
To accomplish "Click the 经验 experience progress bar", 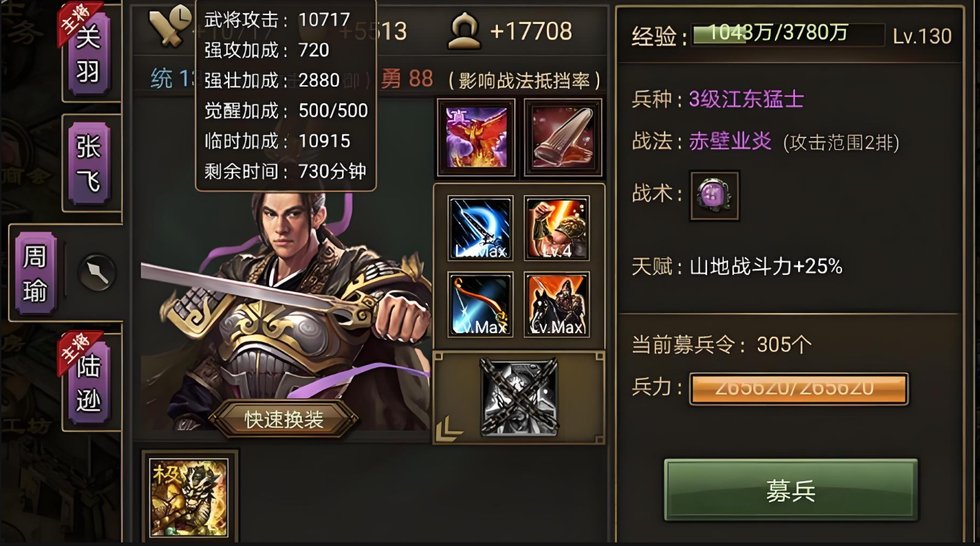I will [x=787, y=35].
